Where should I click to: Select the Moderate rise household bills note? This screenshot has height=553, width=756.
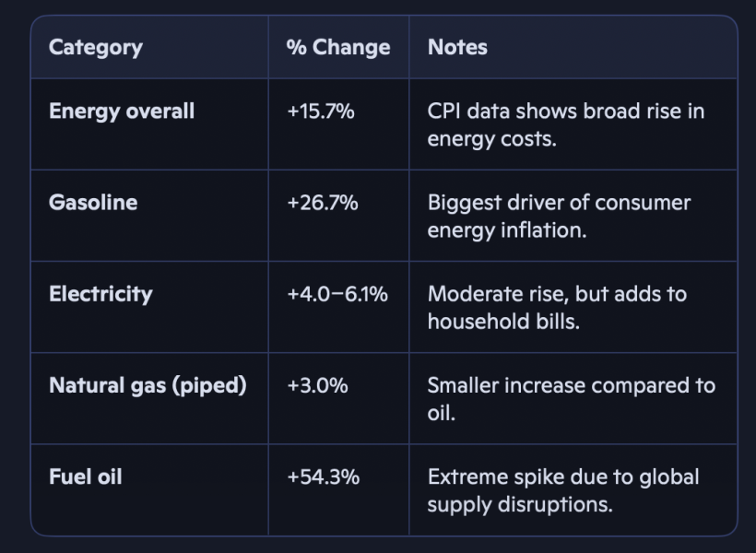point(557,308)
